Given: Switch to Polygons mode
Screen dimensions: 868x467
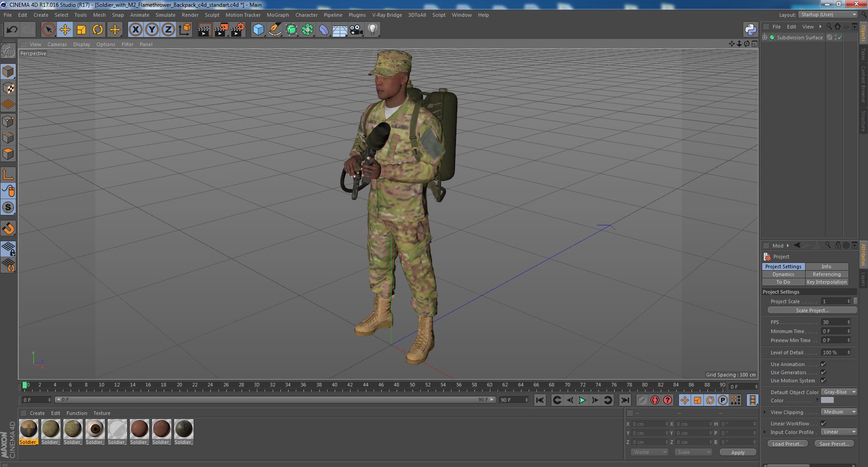Looking at the screenshot, I should click(8, 154).
